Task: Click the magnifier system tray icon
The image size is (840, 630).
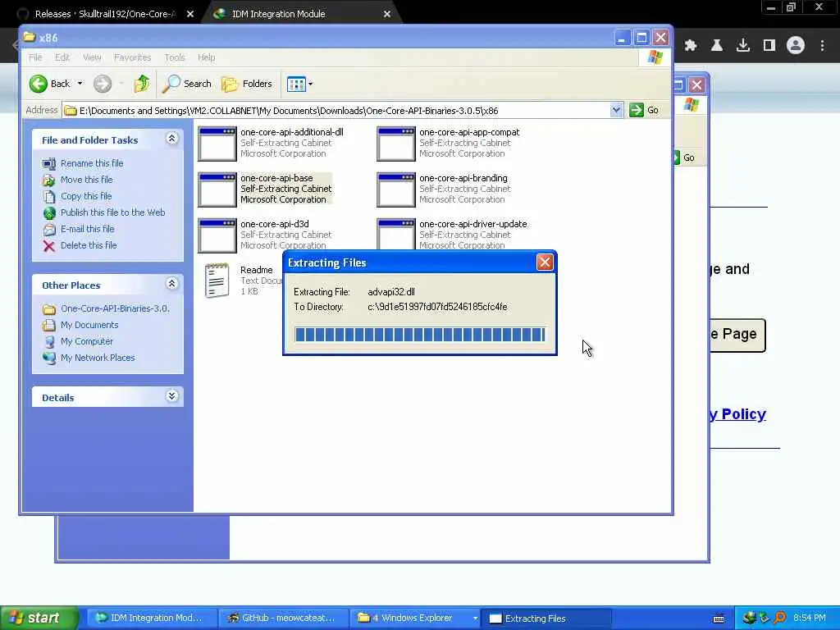Action: click(x=780, y=619)
